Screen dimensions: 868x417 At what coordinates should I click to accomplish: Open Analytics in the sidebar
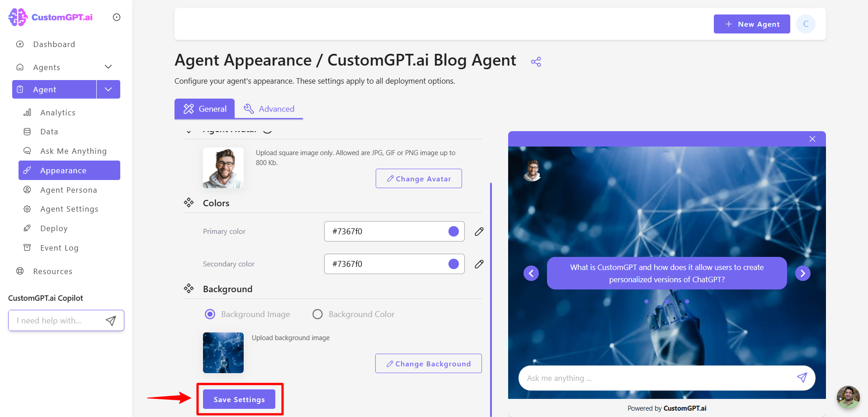point(58,113)
